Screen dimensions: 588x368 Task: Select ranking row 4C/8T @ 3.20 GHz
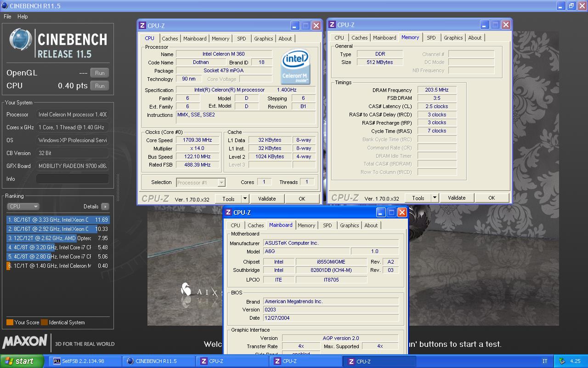point(58,247)
